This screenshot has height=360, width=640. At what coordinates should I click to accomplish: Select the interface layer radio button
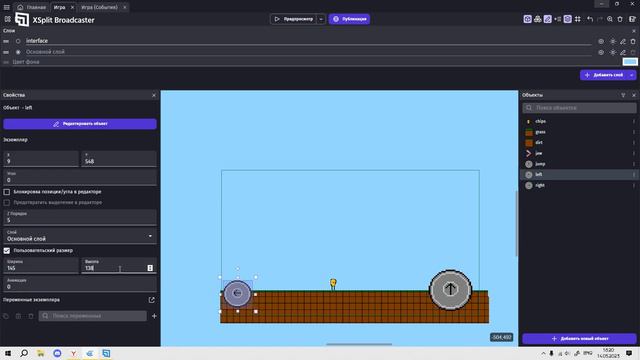[x=18, y=41]
